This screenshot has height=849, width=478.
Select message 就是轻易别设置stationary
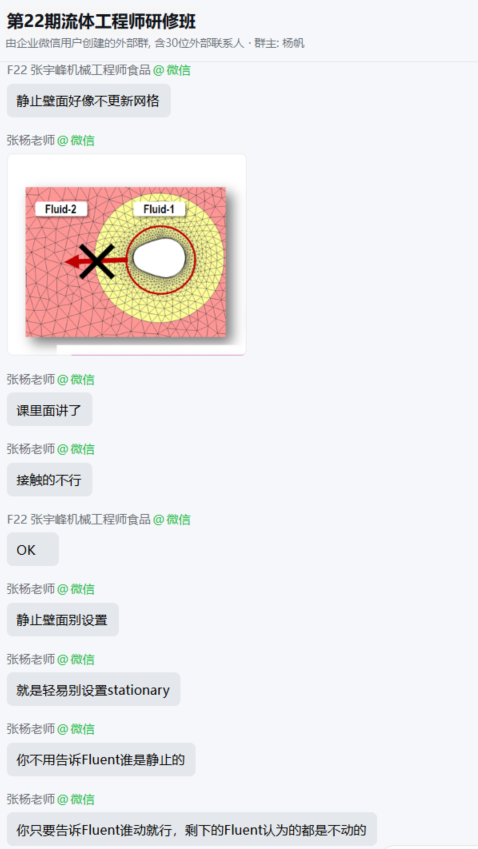tap(94, 689)
